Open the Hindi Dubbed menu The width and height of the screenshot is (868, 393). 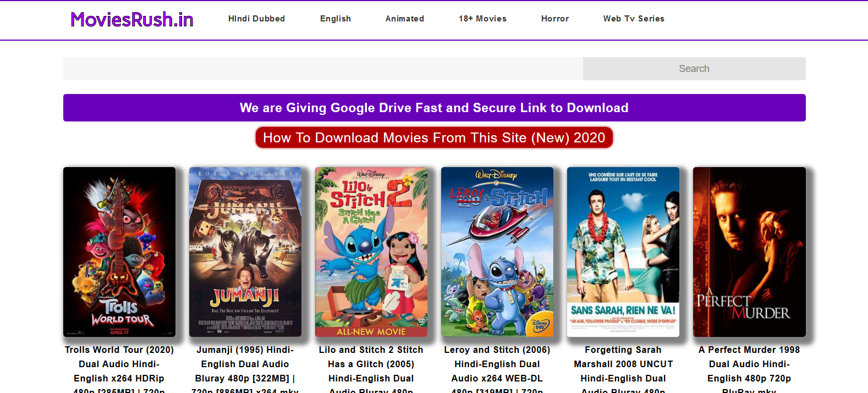click(256, 19)
